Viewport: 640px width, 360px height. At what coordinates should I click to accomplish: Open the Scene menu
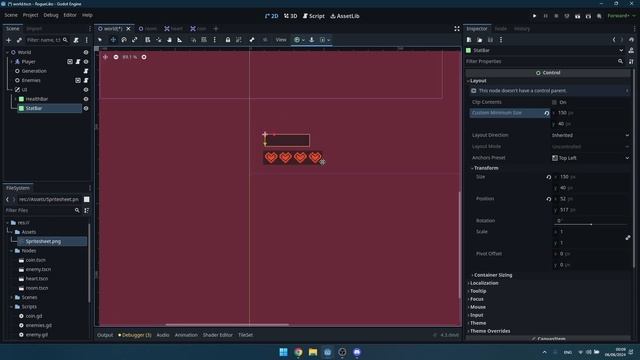pyautogui.click(x=11, y=15)
